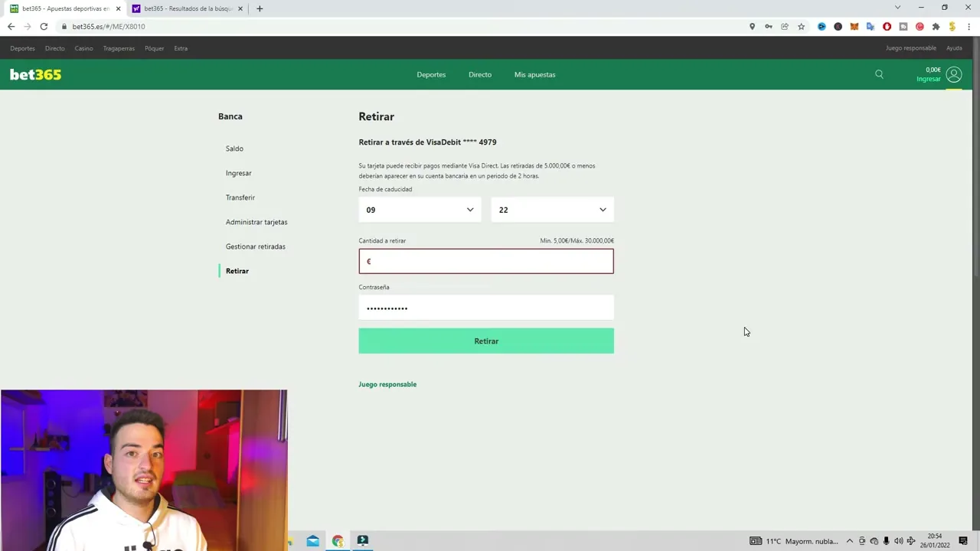Viewport: 980px width, 551px height.
Task: Click the share page icon in address bar
Action: click(785, 26)
